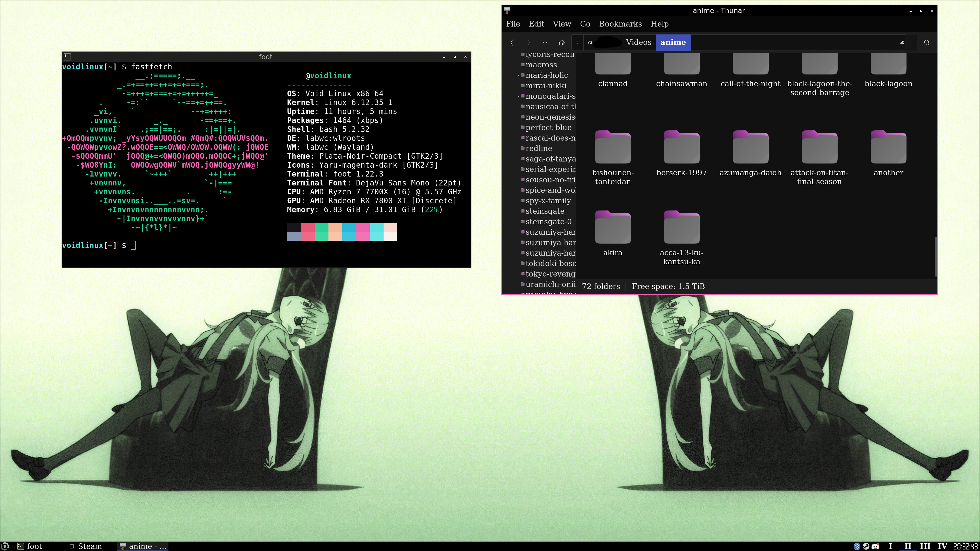Screen dimensions: 980x551
Task: Go up to parent folder
Action: (x=545, y=43)
